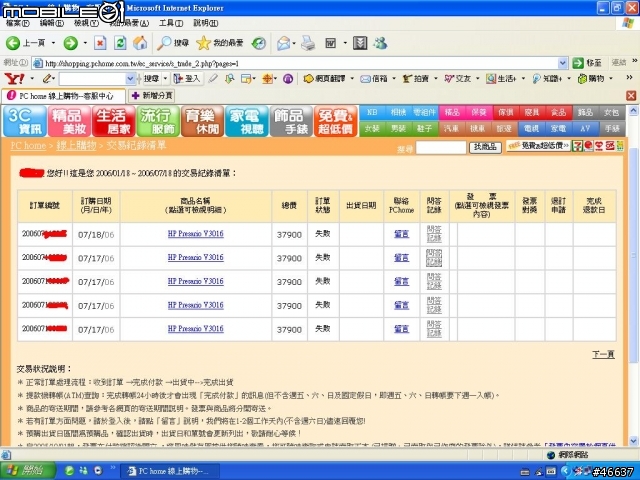Open the 編輯 (Edit) menu
This screenshot has width=640, height=480.
51,23
